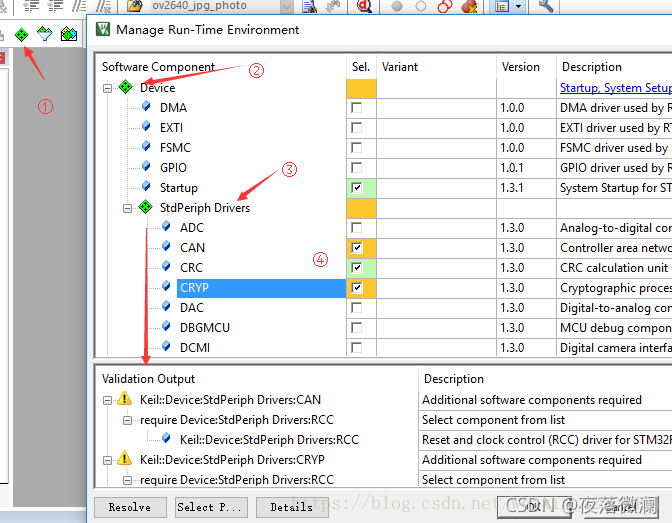Click the window layout toolbar icon
This screenshot has width=672, height=523.
click(x=502, y=6)
